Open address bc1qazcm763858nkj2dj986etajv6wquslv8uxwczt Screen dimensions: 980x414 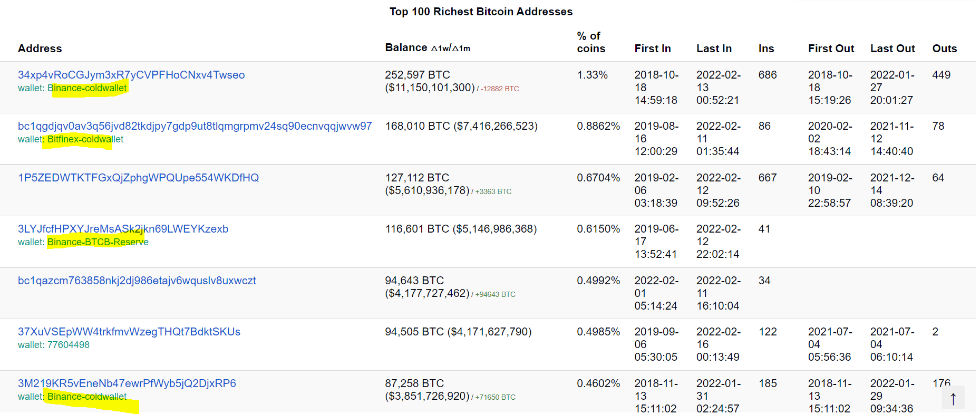(137, 281)
